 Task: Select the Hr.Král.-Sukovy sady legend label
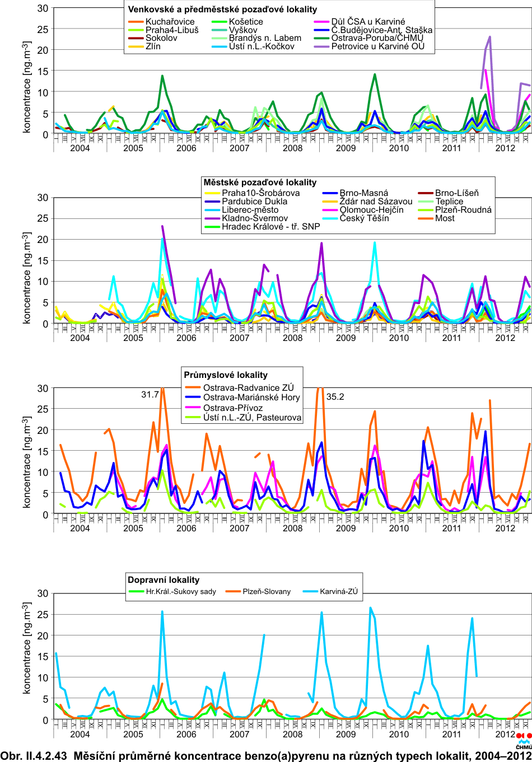click(x=181, y=591)
